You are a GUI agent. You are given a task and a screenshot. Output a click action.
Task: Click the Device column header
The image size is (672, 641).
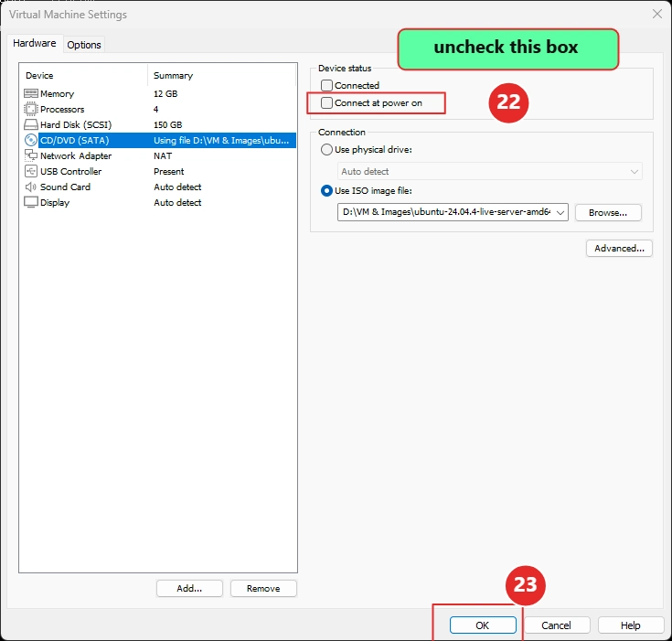tap(39, 76)
